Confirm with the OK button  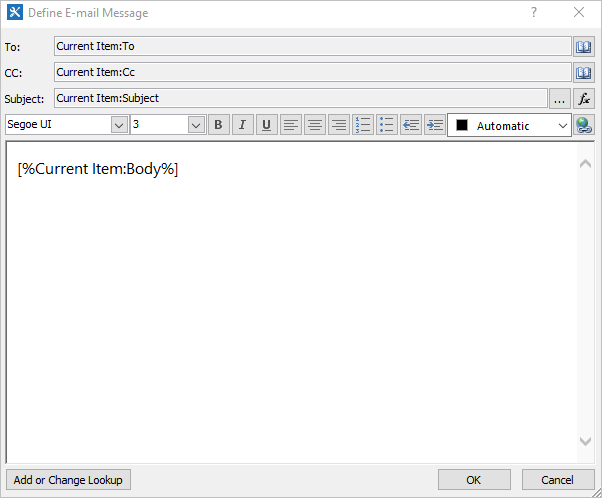click(474, 480)
